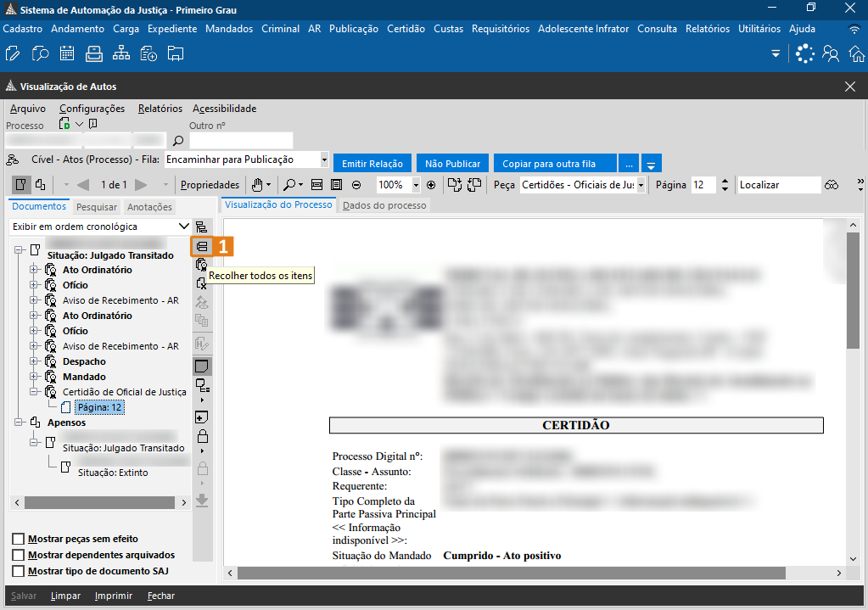The image size is (868, 610).
Task: Check 'Mostrar dependentes arquivados' option
Action: pos(18,555)
